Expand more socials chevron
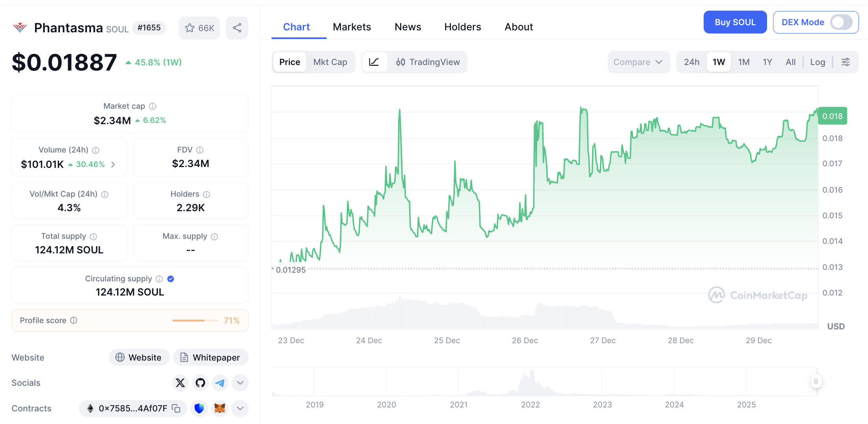The width and height of the screenshot is (868, 424). (x=240, y=383)
